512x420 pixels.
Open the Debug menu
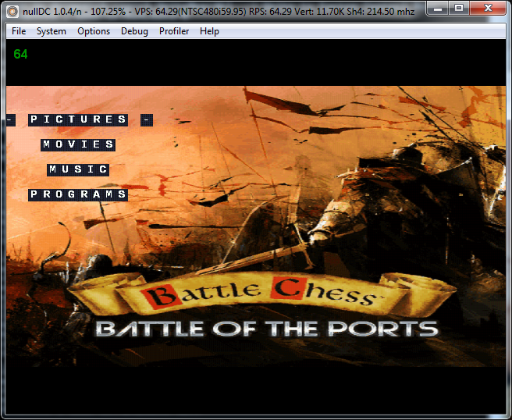pyautogui.click(x=134, y=31)
